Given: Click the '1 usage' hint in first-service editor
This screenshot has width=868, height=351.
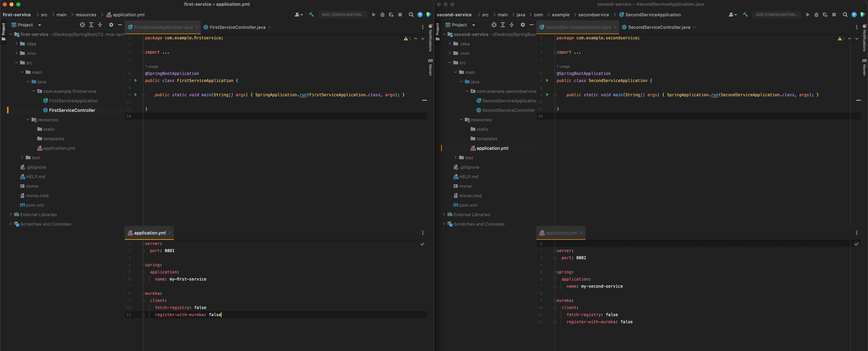Looking at the screenshot, I should (x=151, y=66).
